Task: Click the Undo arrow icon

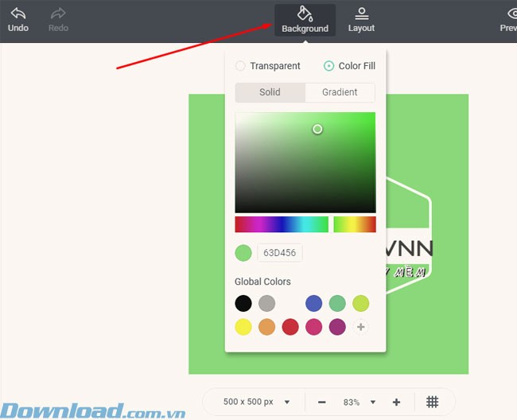Action: pyautogui.click(x=17, y=14)
